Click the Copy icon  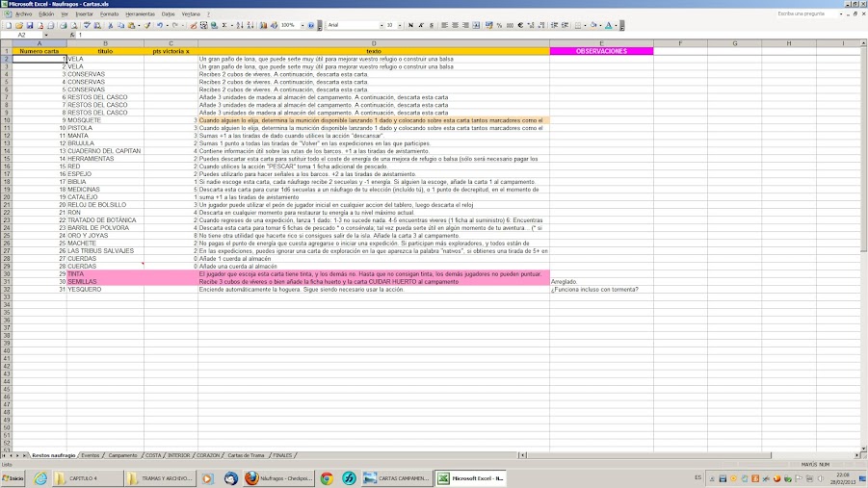pos(121,25)
